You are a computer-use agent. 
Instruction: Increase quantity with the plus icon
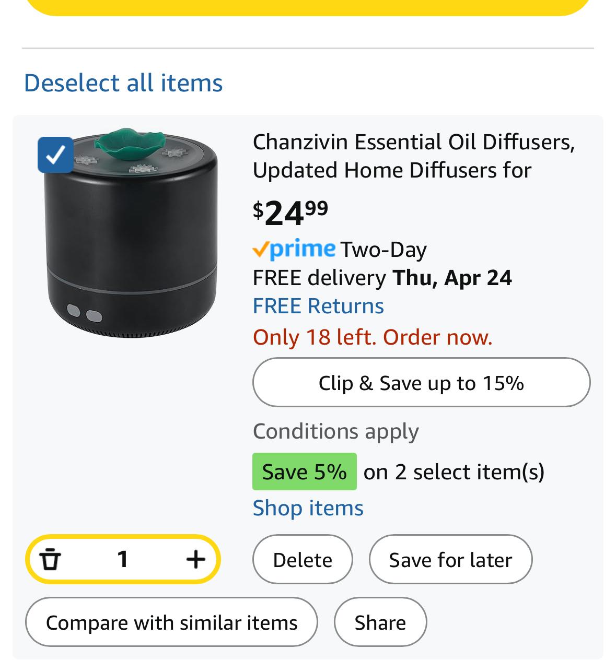(196, 559)
